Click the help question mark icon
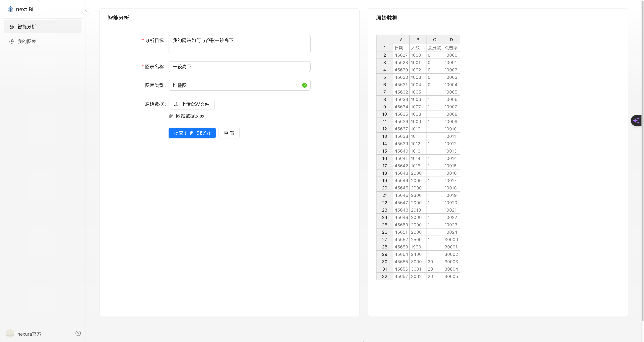The width and height of the screenshot is (644, 342). pos(78,333)
